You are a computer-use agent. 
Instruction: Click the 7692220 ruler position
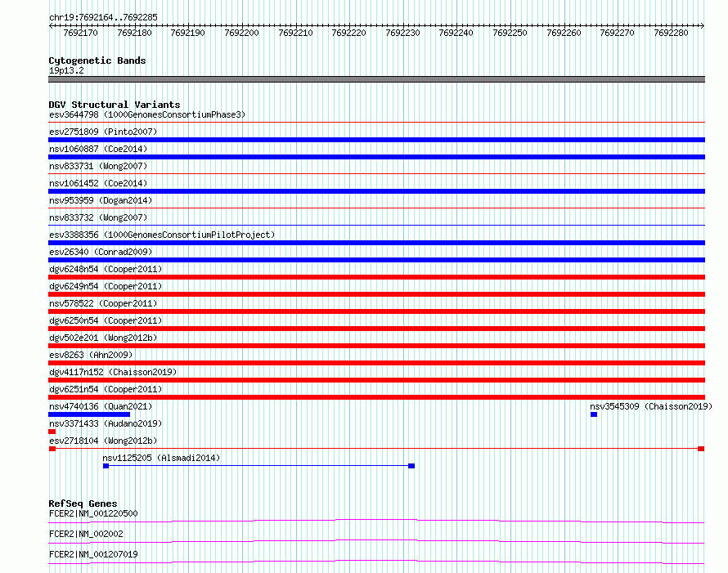[x=348, y=33]
